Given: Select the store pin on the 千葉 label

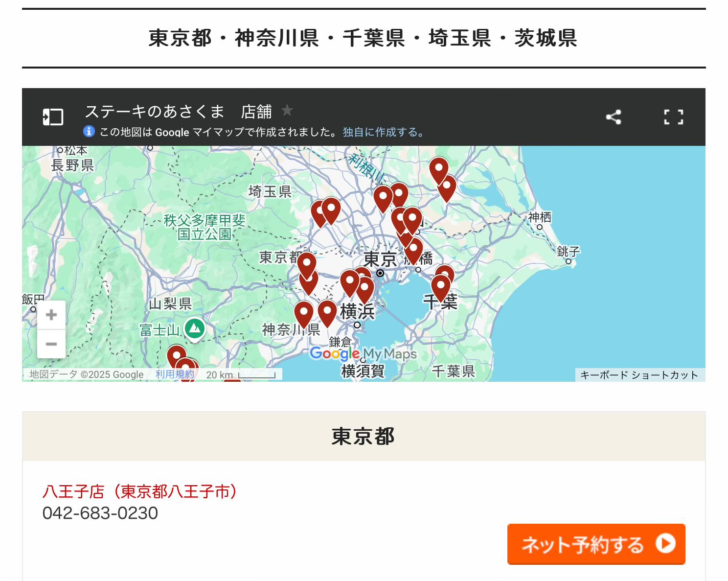Looking at the screenshot, I should [440, 287].
